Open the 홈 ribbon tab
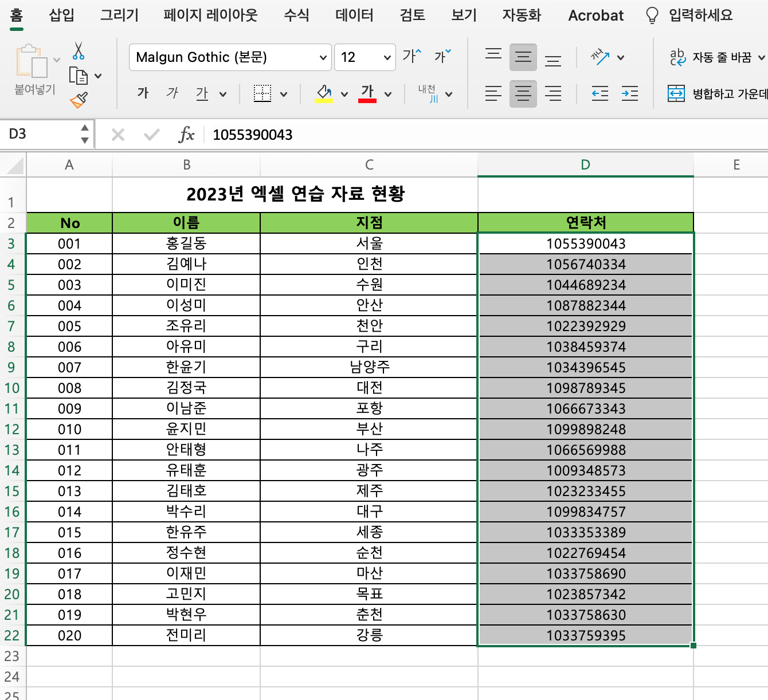768x700 pixels. 17,15
